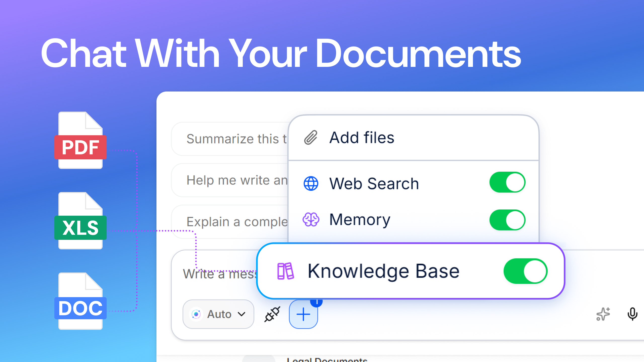
Task: Choose the Summarize this suggestion
Action: 230,139
